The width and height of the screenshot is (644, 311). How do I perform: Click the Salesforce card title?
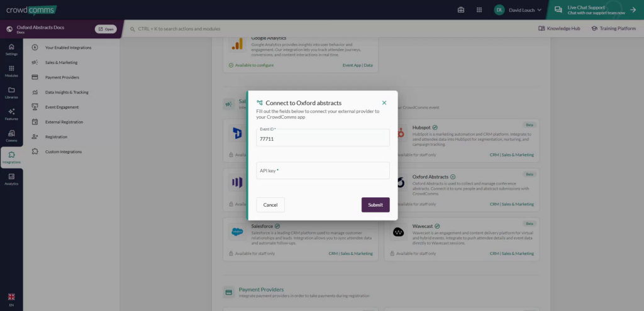262,226
